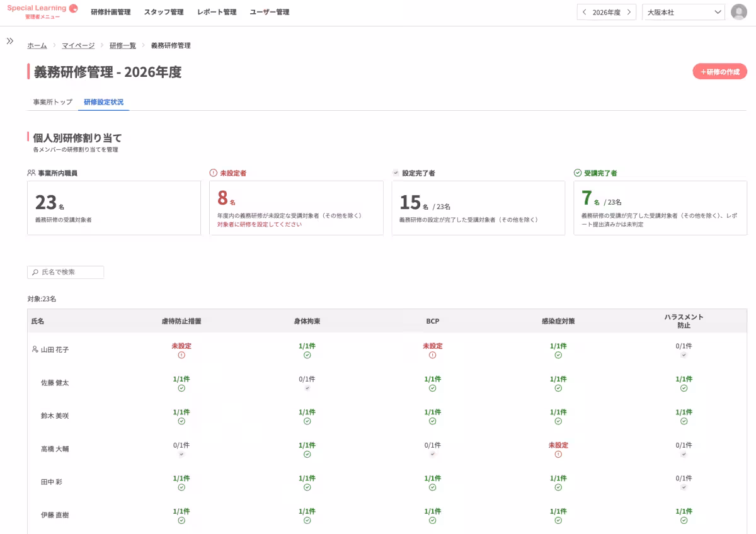Select the 伊藤 直樹 name
Viewport: 756px width, 534px height.
[x=55, y=515]
